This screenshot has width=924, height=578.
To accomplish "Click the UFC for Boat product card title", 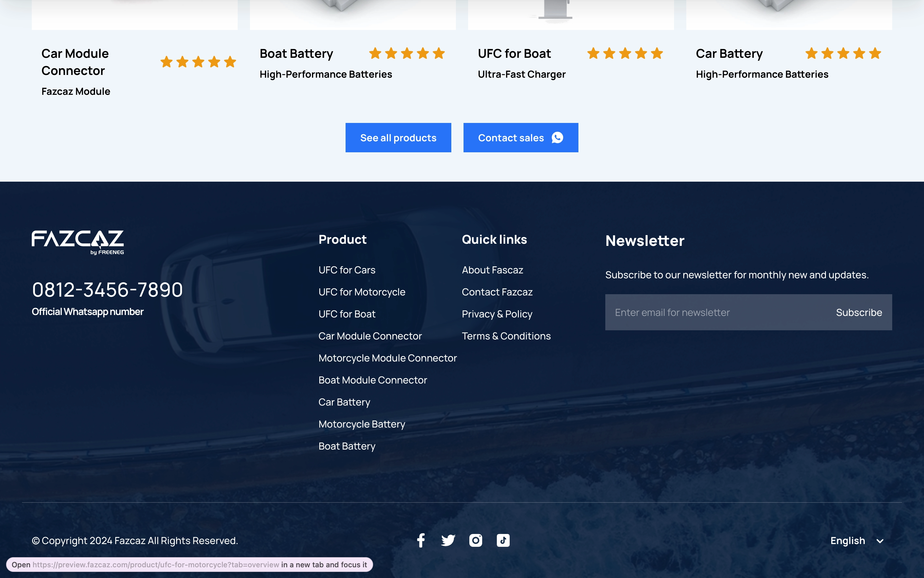I will click(x=514, y=54).
